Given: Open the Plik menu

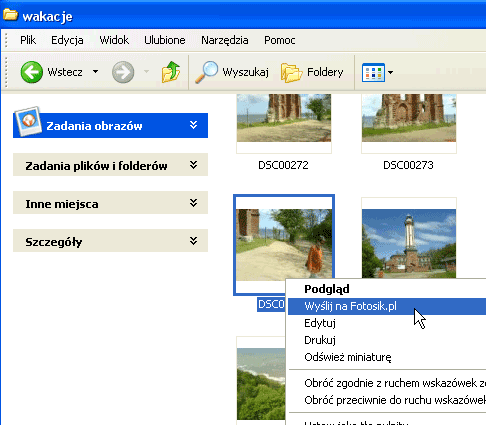Looking at the screenshot, I should pos(28,40).
